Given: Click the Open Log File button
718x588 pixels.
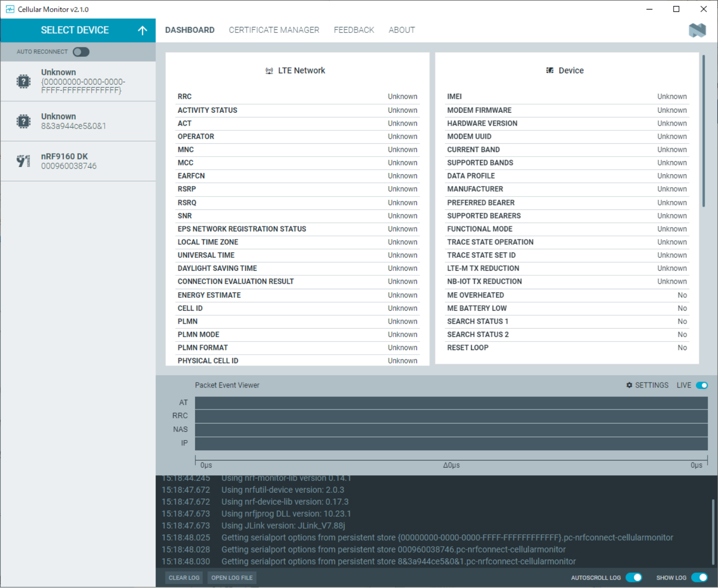Looking at the screenshot, I should pos(232,578).
